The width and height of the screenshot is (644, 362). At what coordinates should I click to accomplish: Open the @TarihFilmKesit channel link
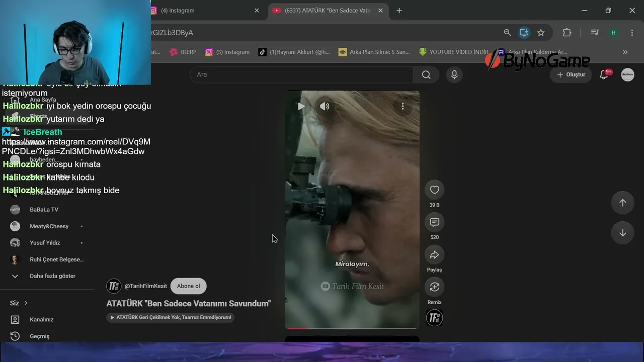(x=146, y=286)
